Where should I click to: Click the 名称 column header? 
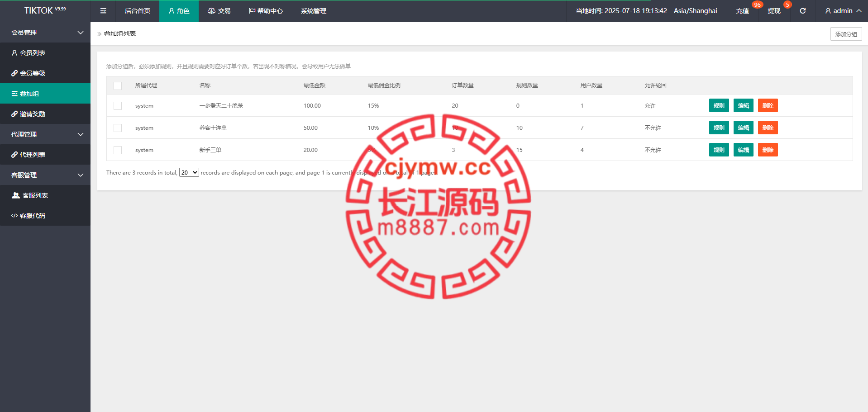pos(205,85)
